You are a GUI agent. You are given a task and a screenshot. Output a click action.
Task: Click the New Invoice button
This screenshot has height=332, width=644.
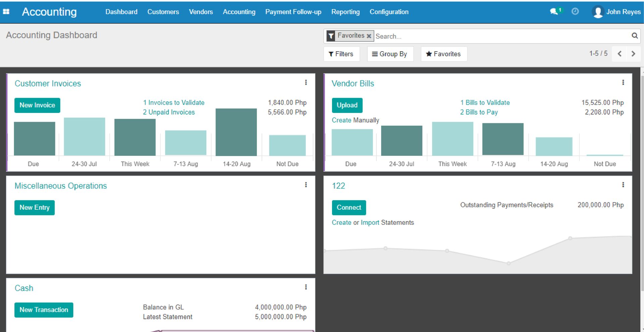click(x=37, y=105)
